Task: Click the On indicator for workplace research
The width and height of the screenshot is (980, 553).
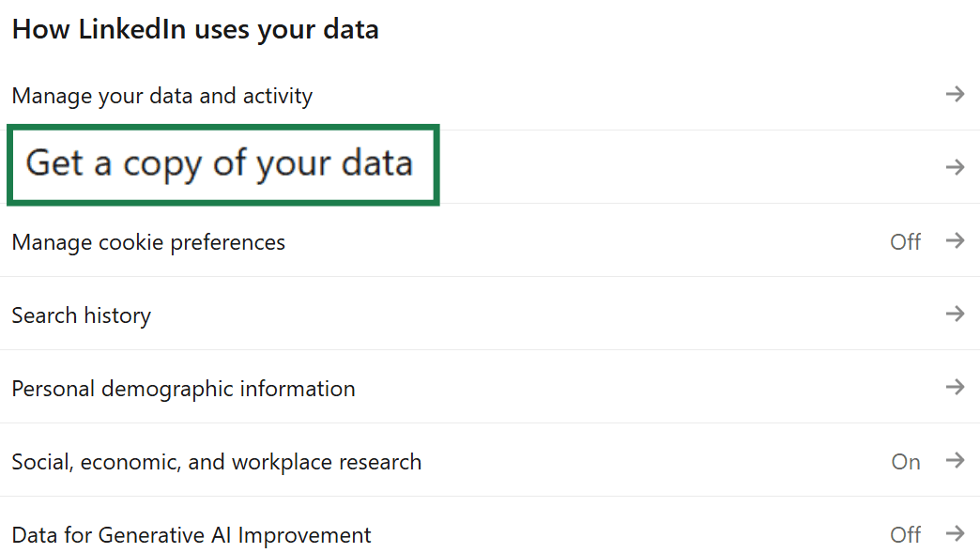Action: point(906,461)
